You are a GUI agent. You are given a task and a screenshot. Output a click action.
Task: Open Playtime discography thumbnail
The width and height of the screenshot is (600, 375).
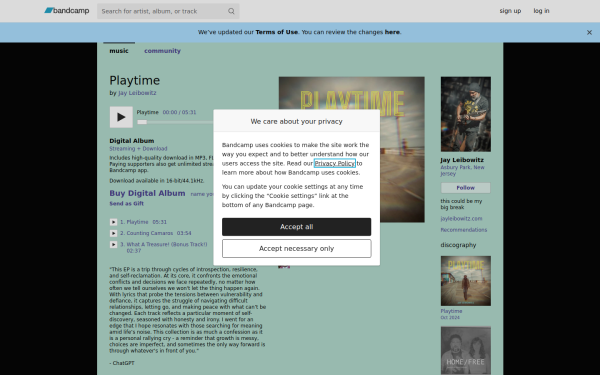466,281
